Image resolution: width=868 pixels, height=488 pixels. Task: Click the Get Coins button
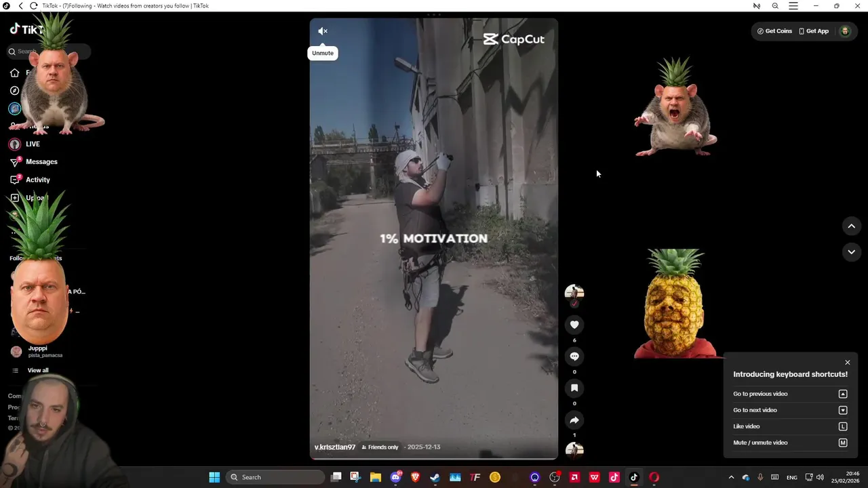[x=774, y=31]
